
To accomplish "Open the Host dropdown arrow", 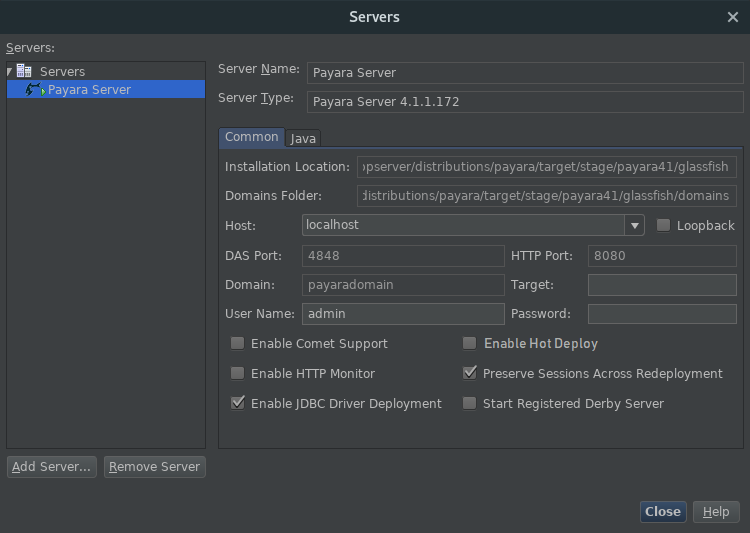I will pos(634,225).
